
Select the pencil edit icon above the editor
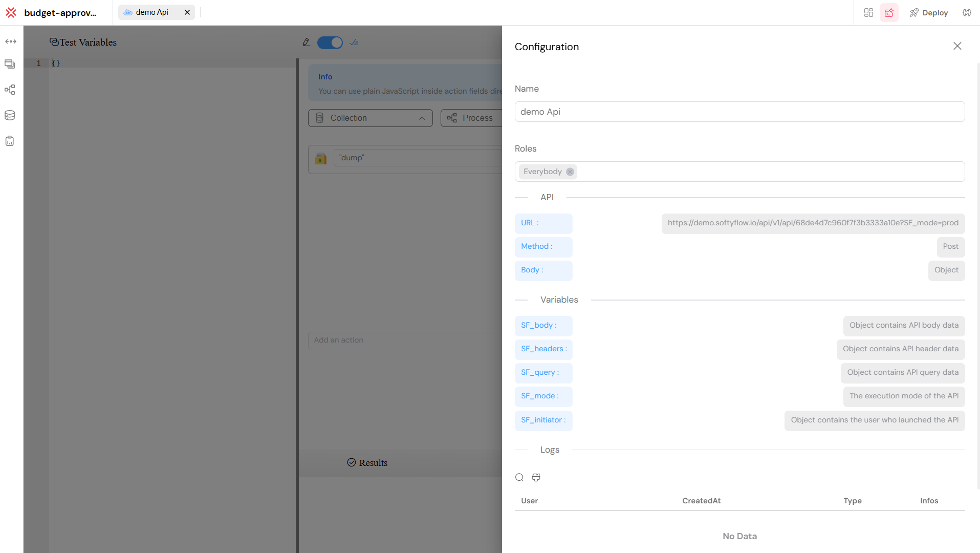[306, 42]
